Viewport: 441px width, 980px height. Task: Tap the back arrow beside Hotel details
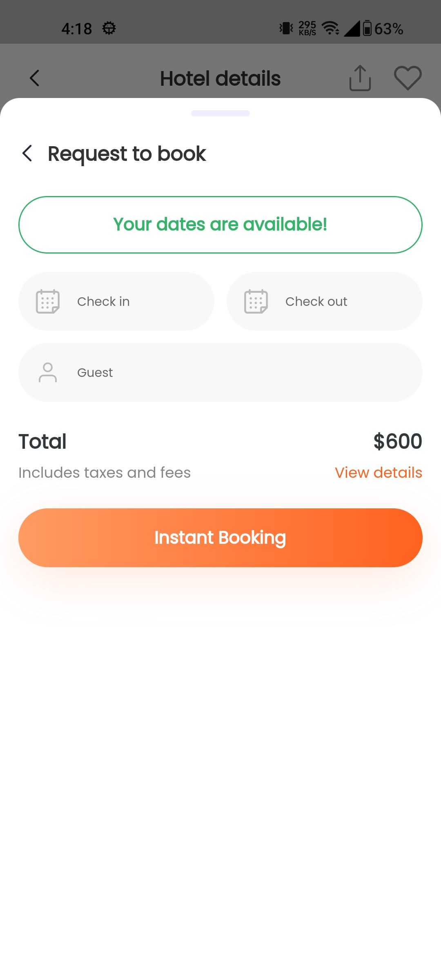(35, 78)
